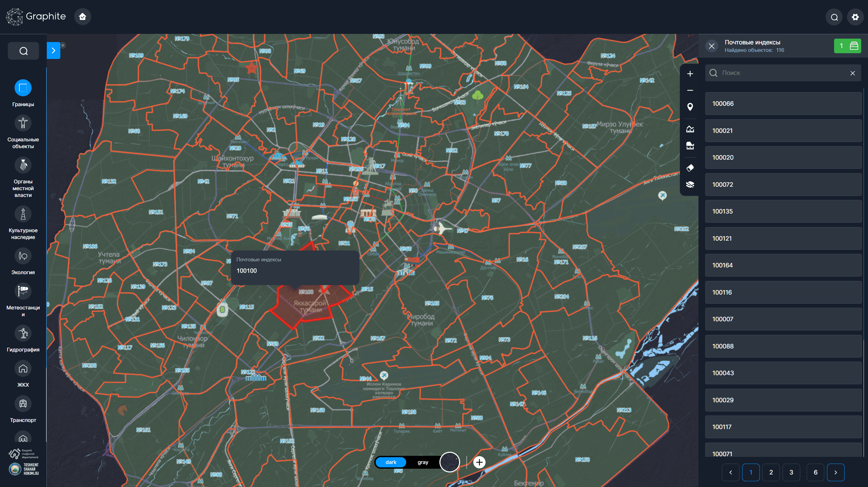Click the green counter badge in Почтовые индексы header
Screen dimensions: 868x487
[848, 46]
